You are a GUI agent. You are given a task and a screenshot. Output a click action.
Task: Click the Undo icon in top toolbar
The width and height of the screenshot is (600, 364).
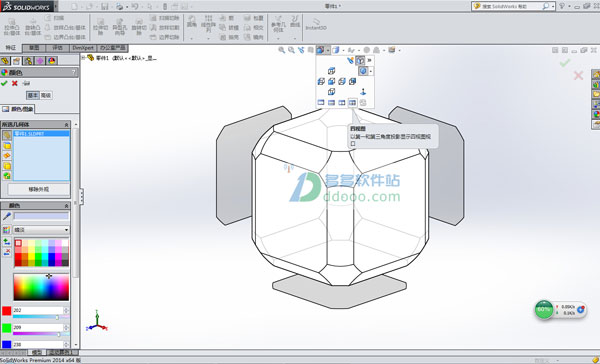(135, 7)
